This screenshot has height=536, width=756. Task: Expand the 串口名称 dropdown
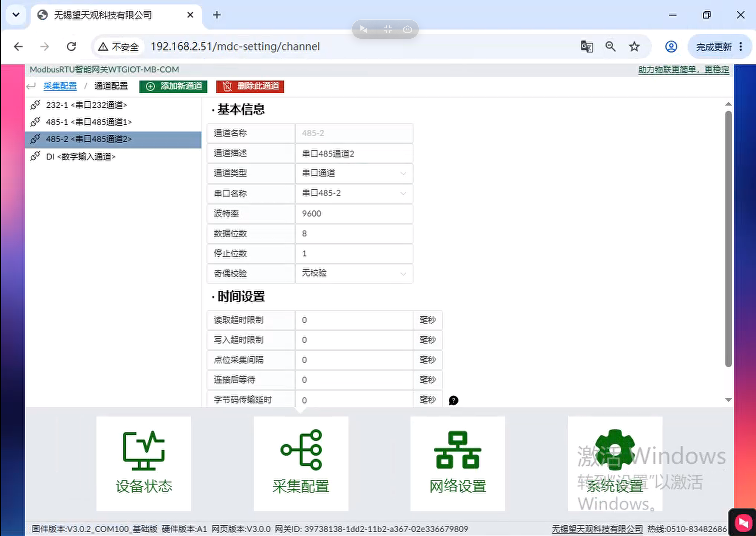(354, 194)
